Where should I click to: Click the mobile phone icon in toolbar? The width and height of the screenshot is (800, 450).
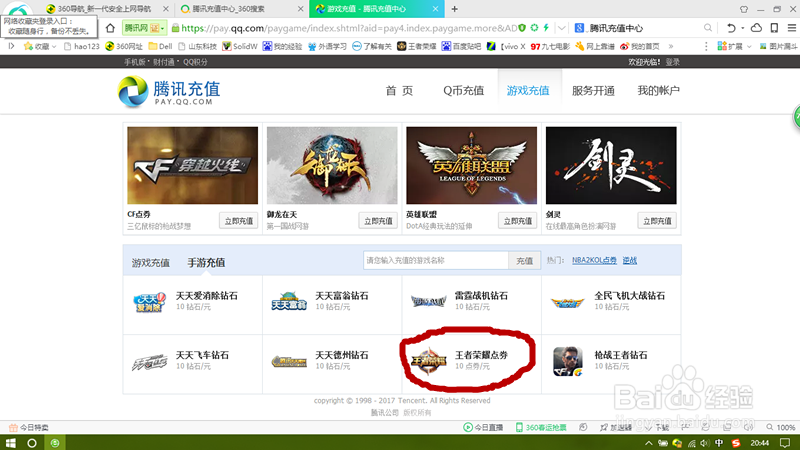[774, 28]
